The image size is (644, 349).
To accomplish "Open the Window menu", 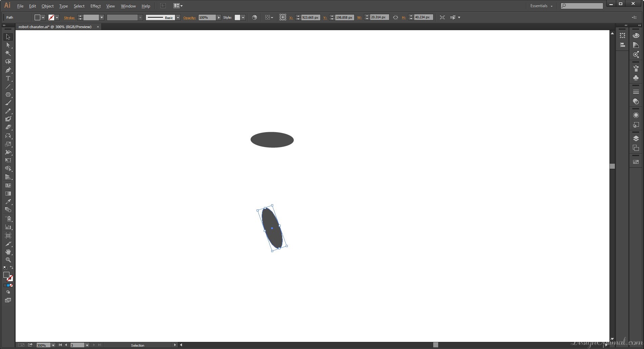I will click(128, 6).
